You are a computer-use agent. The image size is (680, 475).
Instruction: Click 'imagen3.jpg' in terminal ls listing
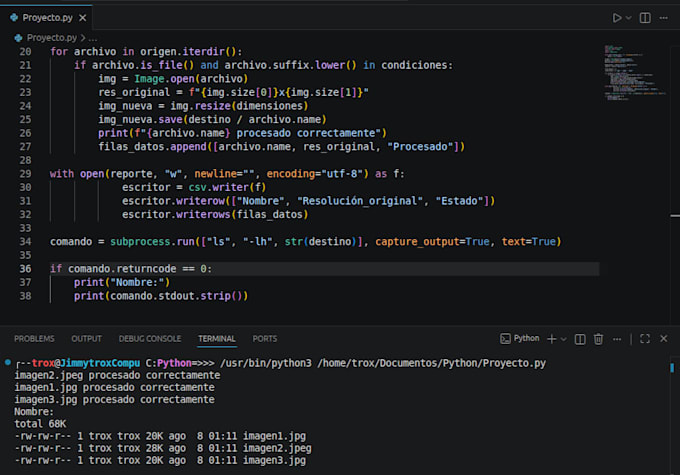(274, 460)
